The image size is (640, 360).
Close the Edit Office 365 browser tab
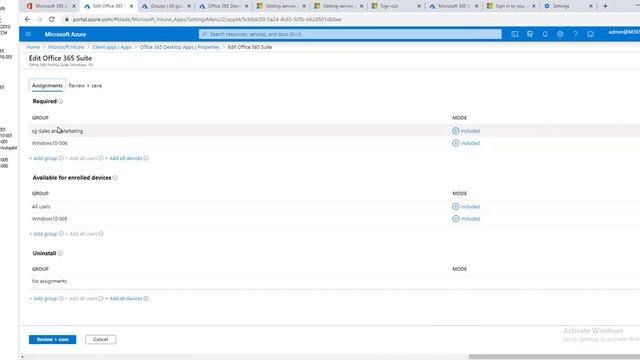click(x=131, y=6)
